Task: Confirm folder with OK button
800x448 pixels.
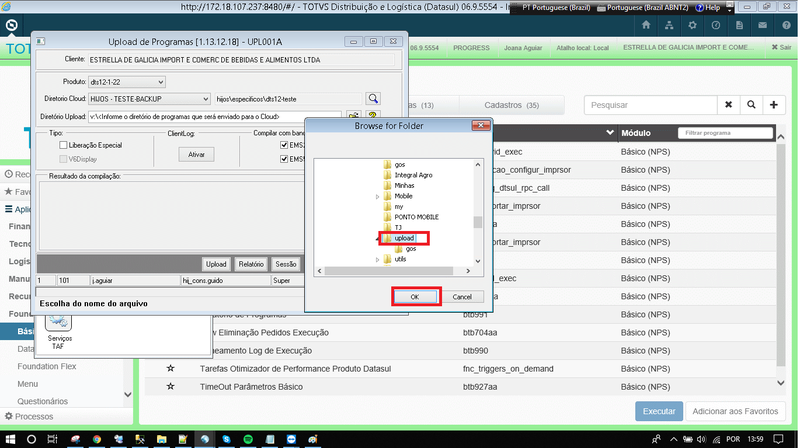Action: point(415,297)
